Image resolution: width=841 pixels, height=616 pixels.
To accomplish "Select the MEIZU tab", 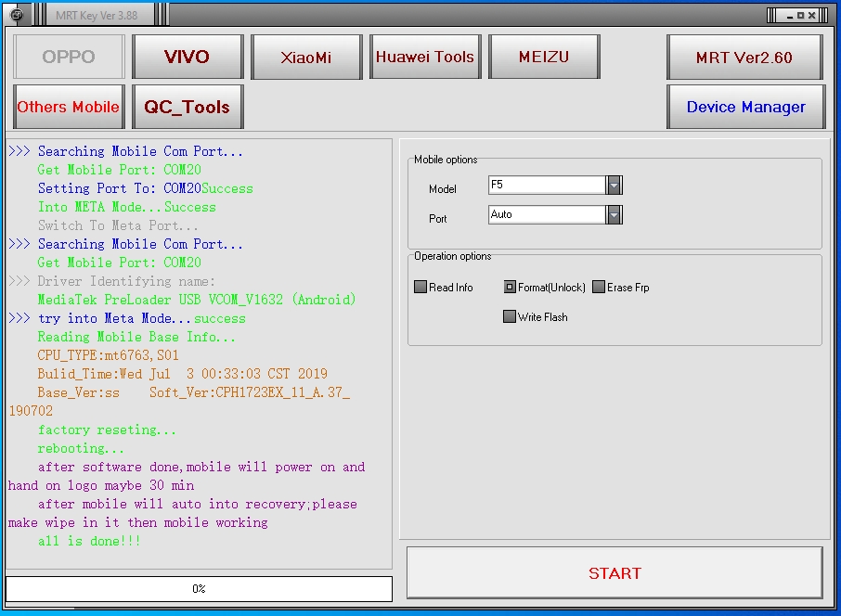I will (x=544, y=57).
